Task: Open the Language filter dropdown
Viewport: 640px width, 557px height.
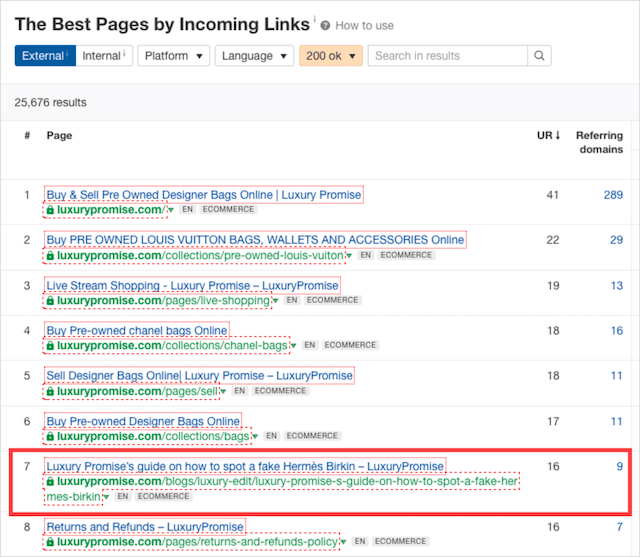Action: point(254,56)
